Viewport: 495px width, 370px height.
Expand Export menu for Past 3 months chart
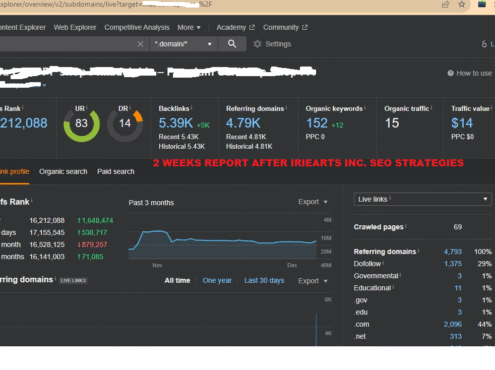pyautogui.click(x=313, y=202)
